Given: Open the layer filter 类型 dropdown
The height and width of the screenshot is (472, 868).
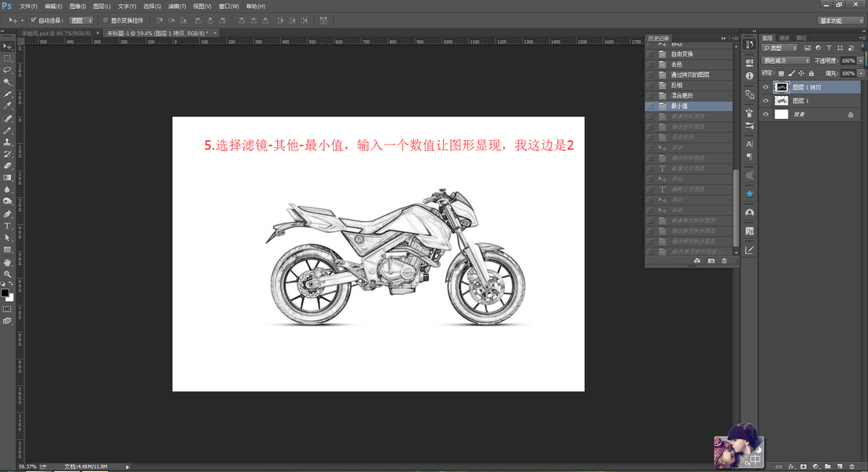Looking at the screenshot, I should pyautogui.click(x=779, y=47).
